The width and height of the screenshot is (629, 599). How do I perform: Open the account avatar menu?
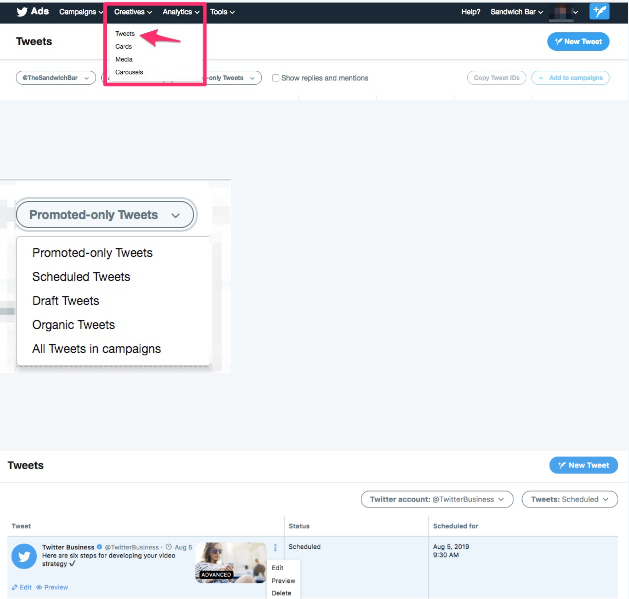[x=564, y=12]
